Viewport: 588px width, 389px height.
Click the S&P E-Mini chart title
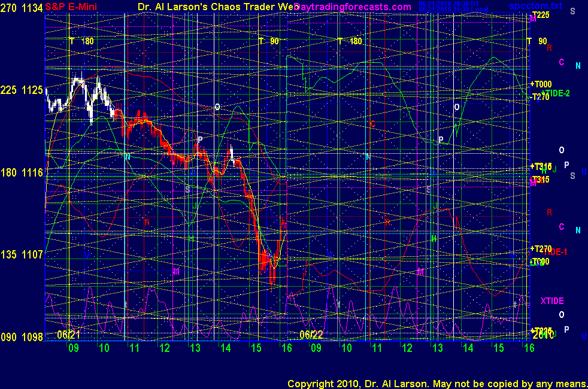coord(71,7)
